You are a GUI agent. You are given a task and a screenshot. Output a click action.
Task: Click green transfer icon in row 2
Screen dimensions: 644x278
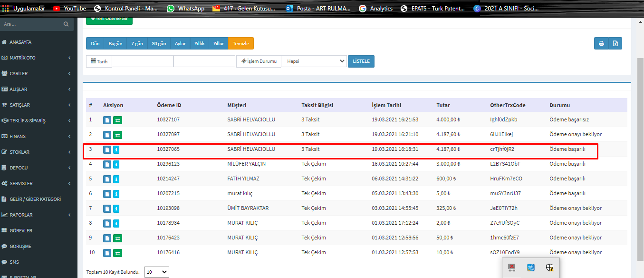(x=117, y=135)
